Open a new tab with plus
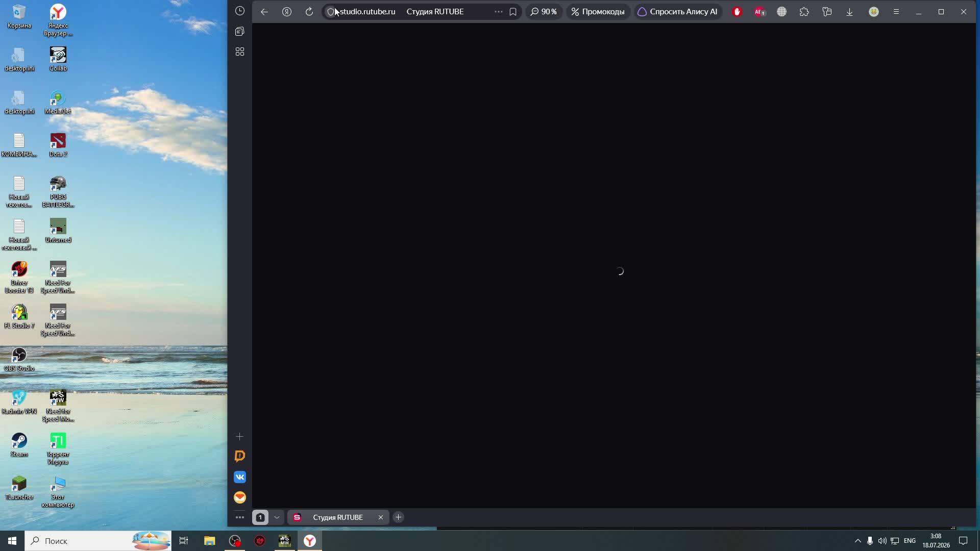This screenshot has width=980, height=551. (x=399, y=517)
